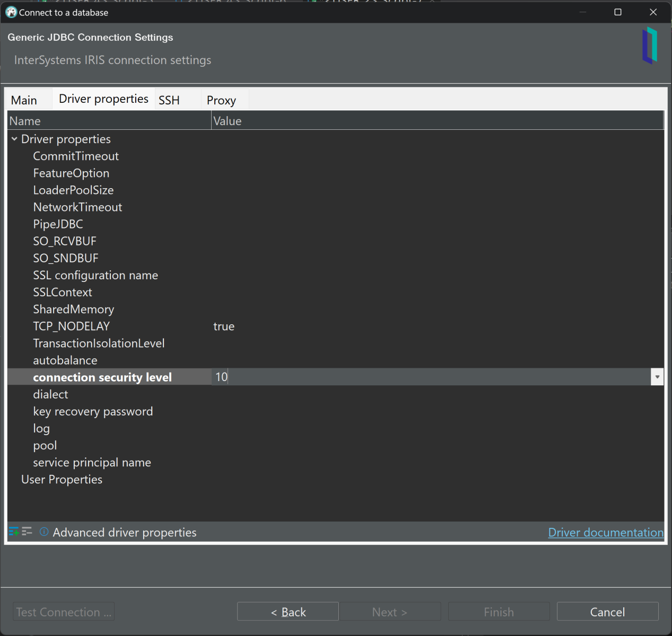Screen dimensions: 672x636
Task: Switch to the Main tab
Action: tap(24, 100)
